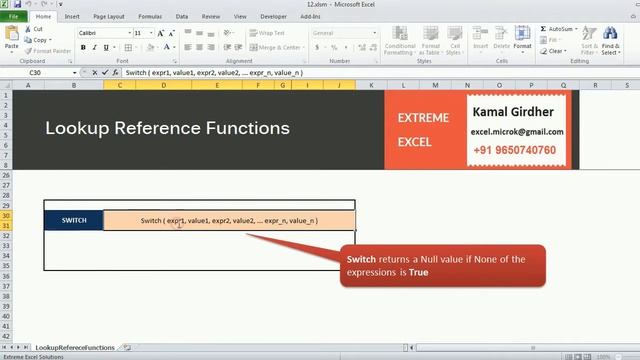Expand the Name Box dropdown
Screen dimensions: 640x360
coord(74,72)
